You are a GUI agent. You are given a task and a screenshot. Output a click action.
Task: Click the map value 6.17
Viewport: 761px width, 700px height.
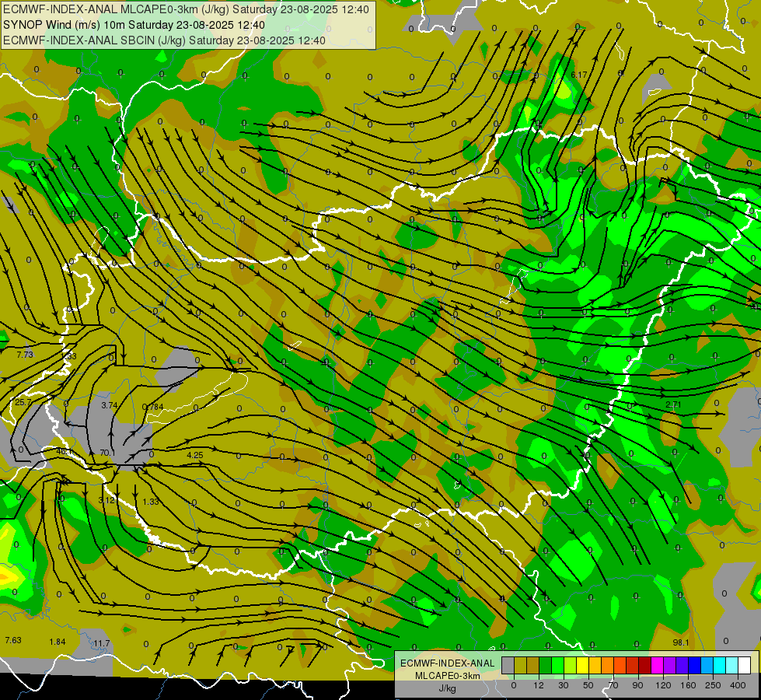pyautogui.click(x=578, y=75)
